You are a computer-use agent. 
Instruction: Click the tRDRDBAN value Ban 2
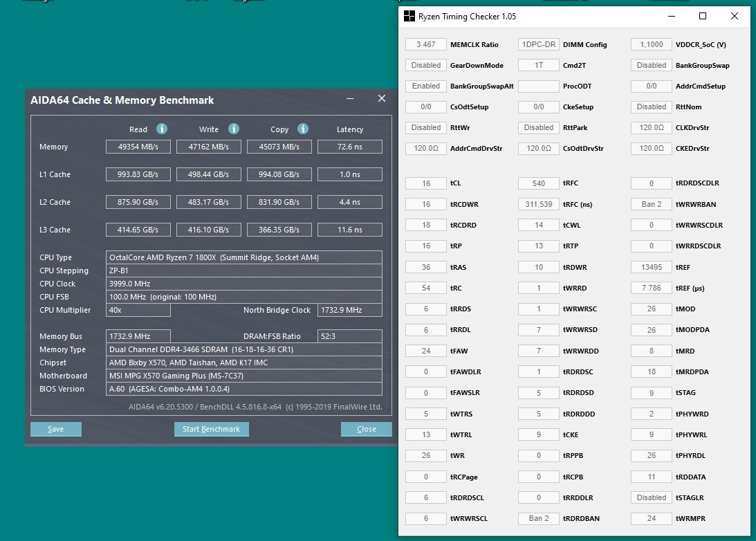pyautogui.click(x=539, y=518)
